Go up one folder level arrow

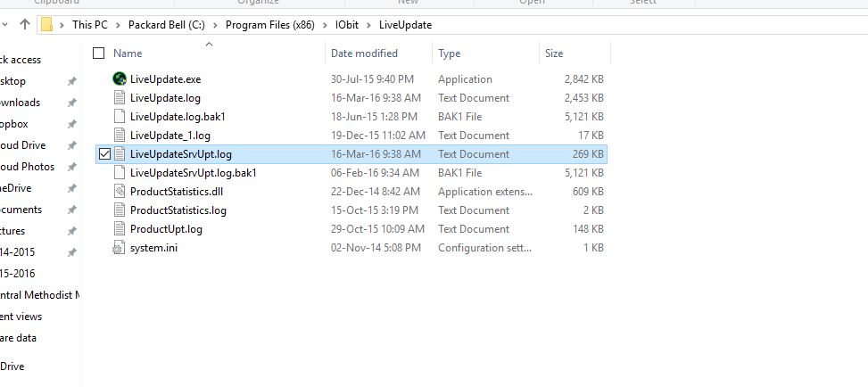tap(24, 24)
